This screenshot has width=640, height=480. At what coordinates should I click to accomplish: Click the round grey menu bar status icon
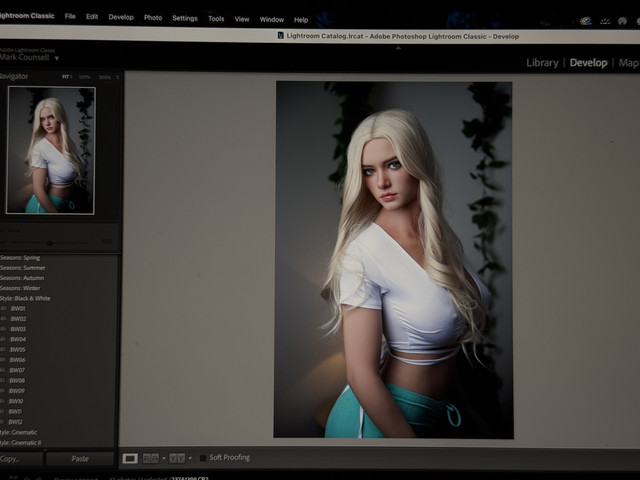pos(622,21)
